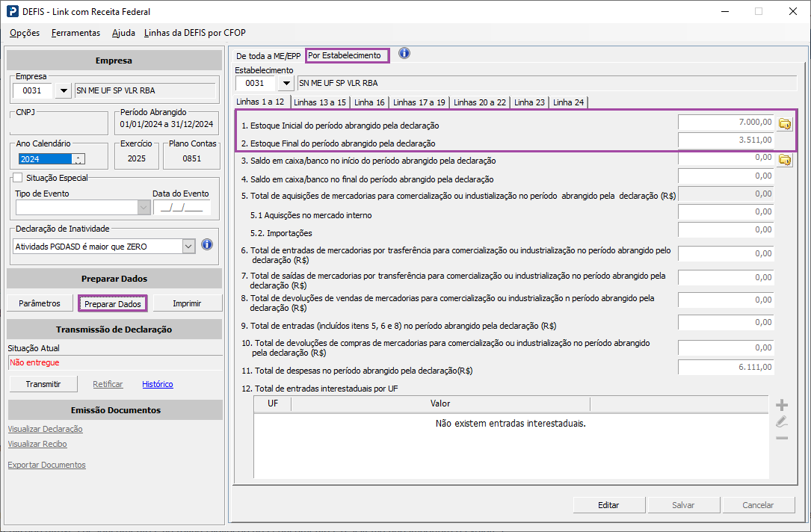
Task: Click the folder icon beside Saldo em caixa/banco início
Action: click(785, 160)
